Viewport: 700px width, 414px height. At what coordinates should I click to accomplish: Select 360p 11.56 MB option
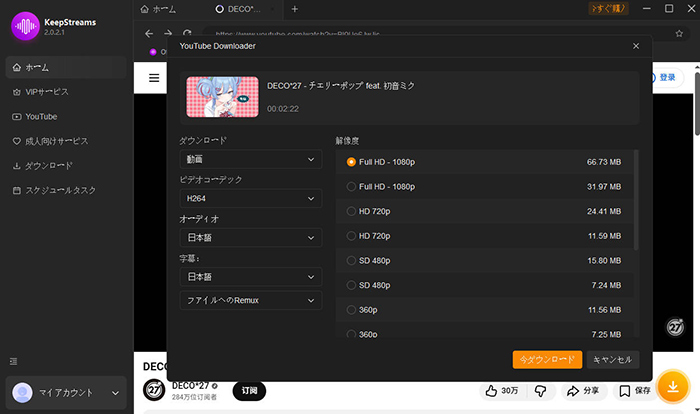484,309
